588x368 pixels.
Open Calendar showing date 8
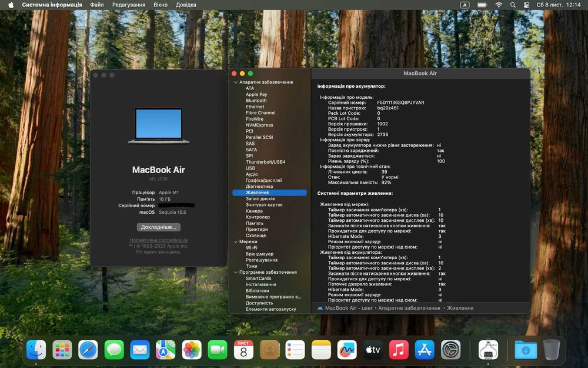tap(243, 350)
